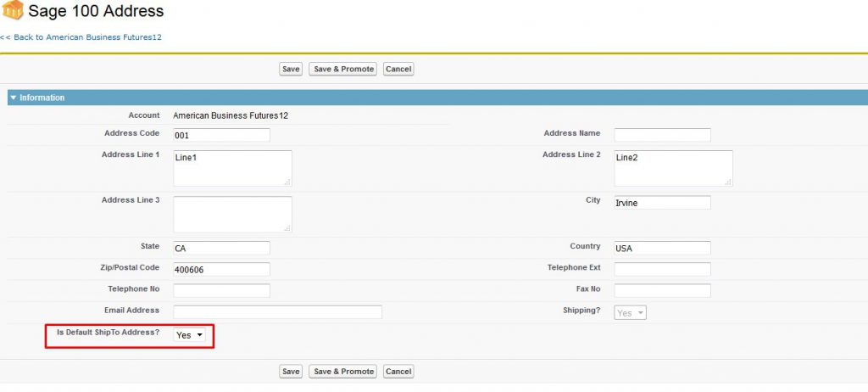Click the Sage 100 Address building icon

[12, 10]
